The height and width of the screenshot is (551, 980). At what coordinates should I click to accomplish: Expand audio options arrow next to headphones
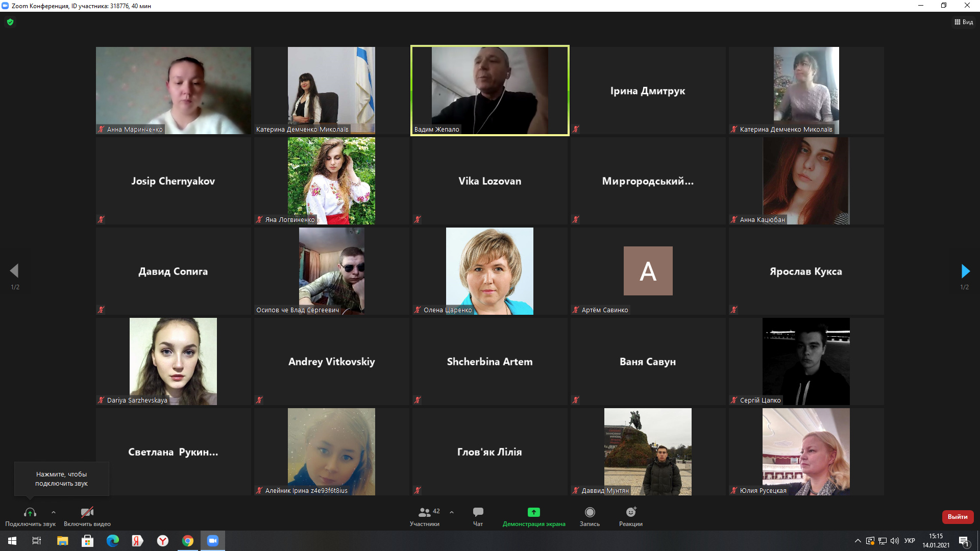tap(54, 512)
